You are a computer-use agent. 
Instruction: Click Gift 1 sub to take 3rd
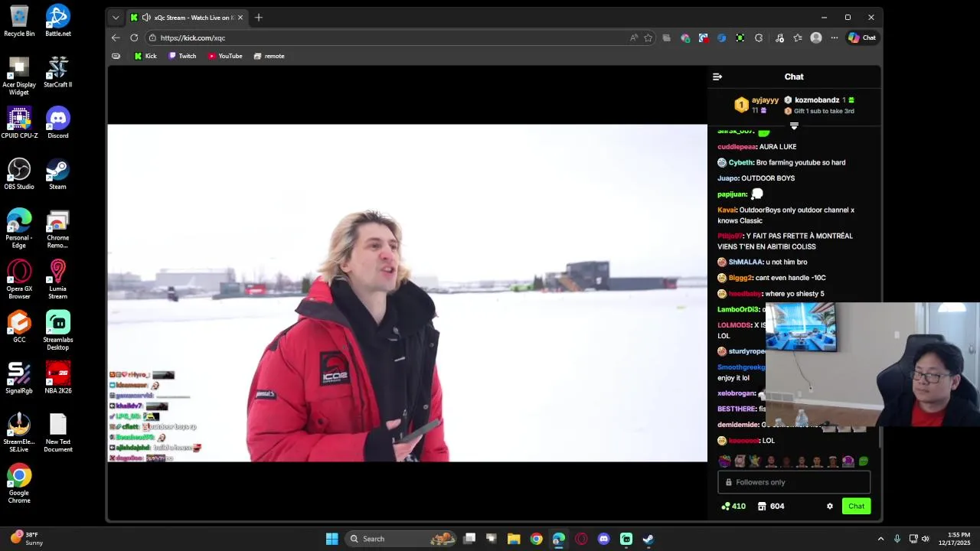tap(824, 111)
